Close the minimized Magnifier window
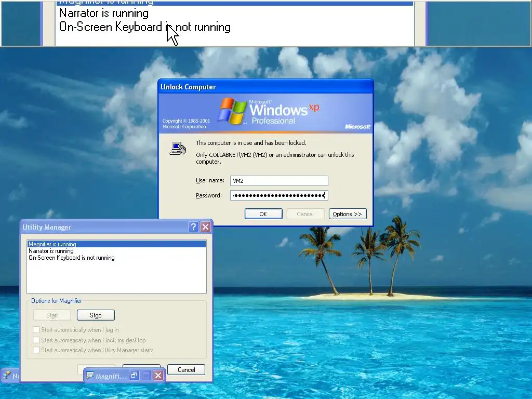532x399 pixels. [x=158, y=376]
